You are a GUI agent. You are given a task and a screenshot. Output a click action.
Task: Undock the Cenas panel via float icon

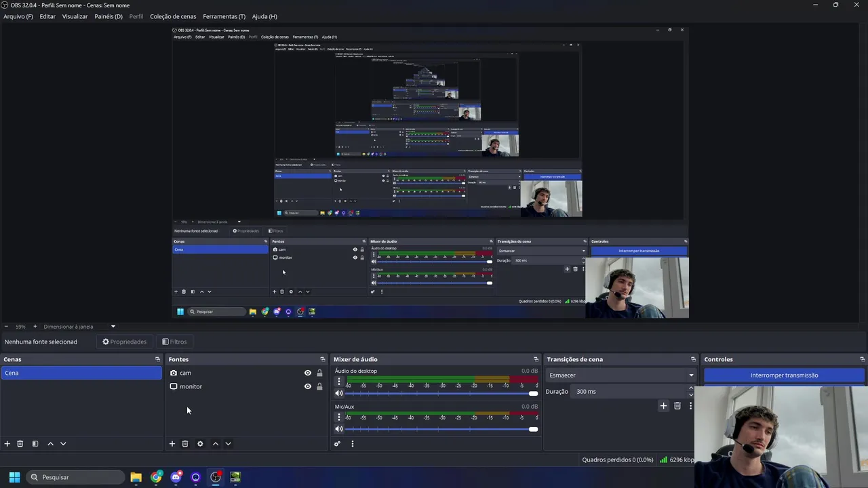coord(157,359)
